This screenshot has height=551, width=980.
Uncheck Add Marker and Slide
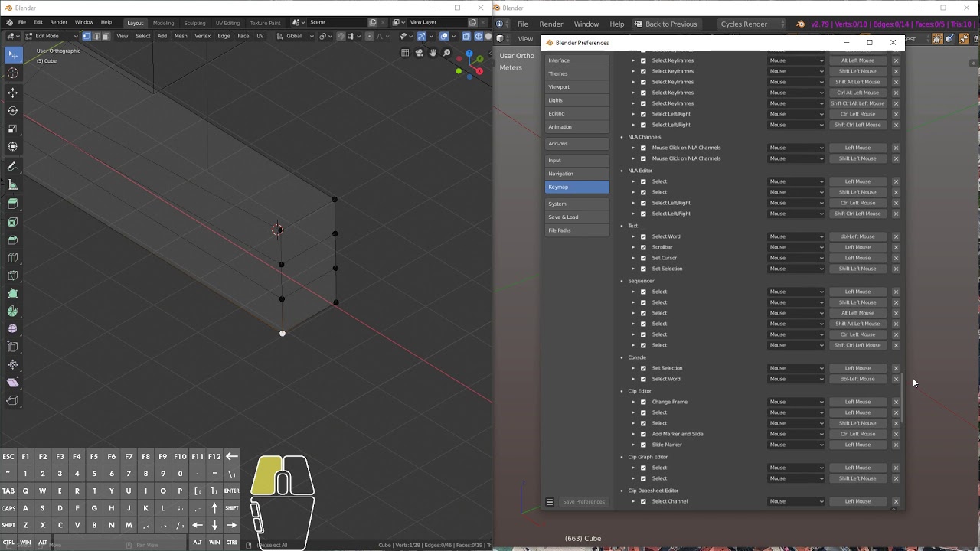pos(643,434)
